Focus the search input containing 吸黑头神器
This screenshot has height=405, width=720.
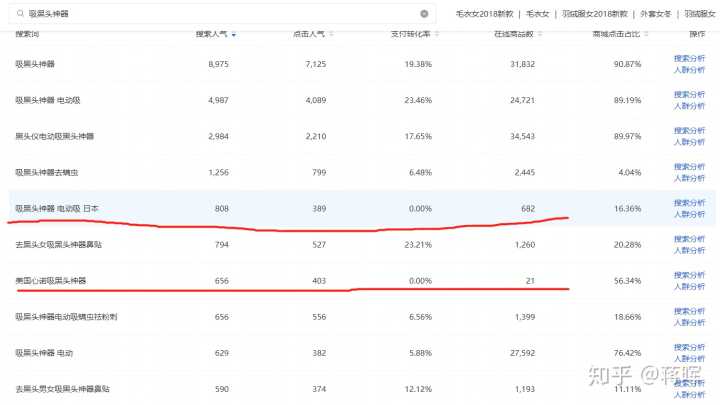(x=222, y=14)
